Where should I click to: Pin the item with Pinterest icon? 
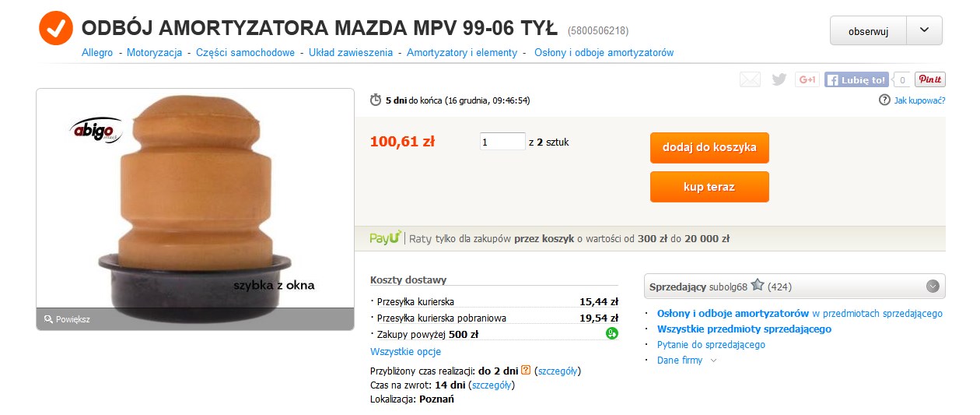[930, 79]
